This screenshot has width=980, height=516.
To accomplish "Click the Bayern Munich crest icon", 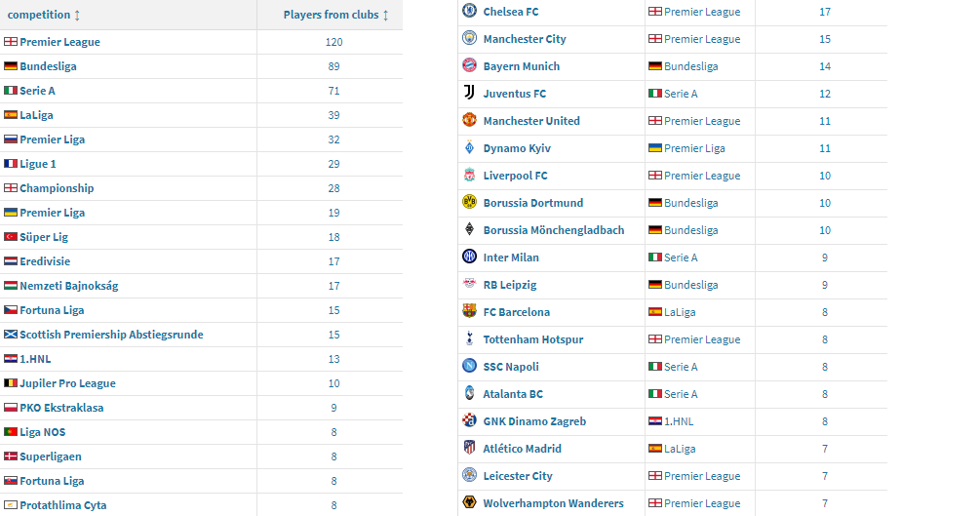I will (469, 65).
